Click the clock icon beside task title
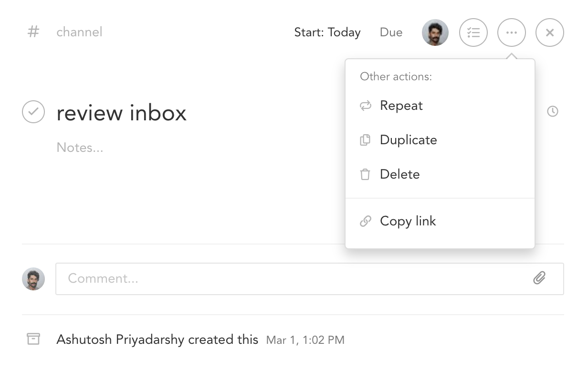The width and height of the screenshot is (588, 383). [x=552, y=111]
